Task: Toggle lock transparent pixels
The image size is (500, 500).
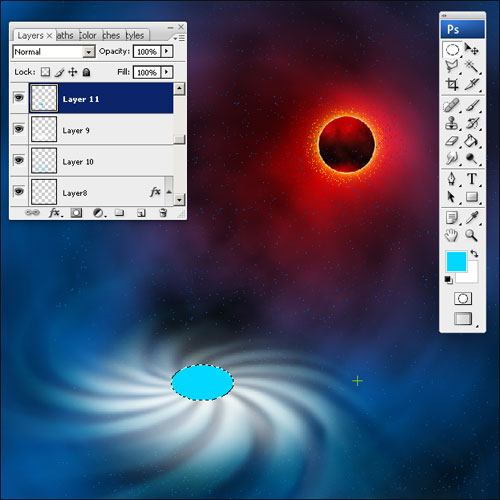Action: click(45, 72)
